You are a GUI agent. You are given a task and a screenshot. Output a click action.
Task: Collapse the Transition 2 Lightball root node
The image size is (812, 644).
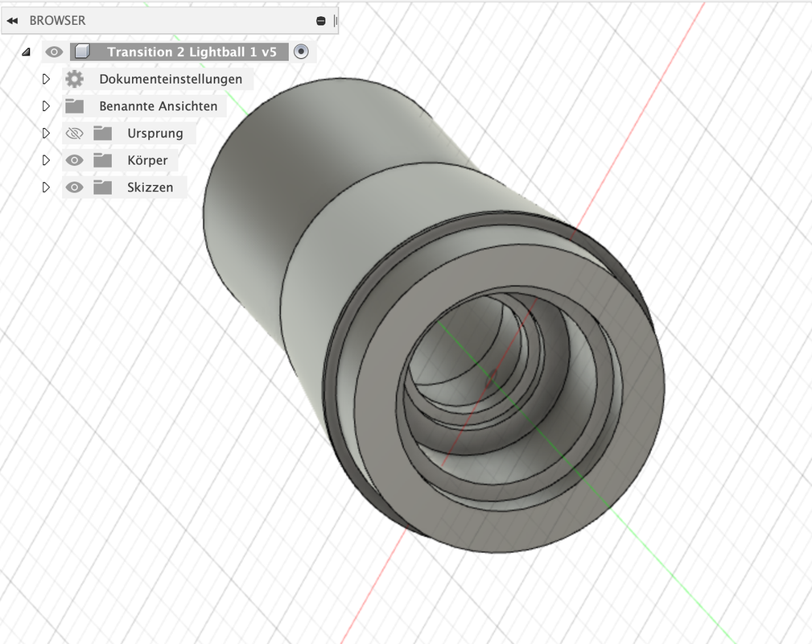[26, 52]
